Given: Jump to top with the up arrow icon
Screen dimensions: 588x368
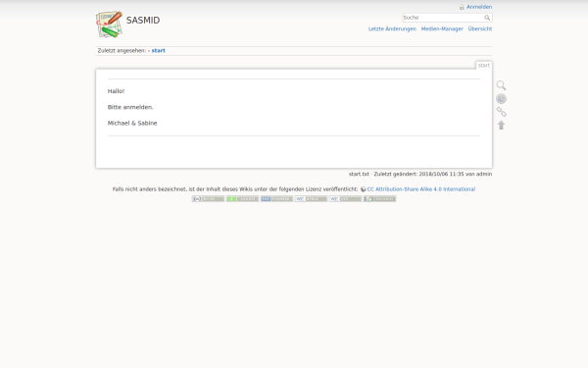Looking at the screenshot, I should click(x=501, y=125).
